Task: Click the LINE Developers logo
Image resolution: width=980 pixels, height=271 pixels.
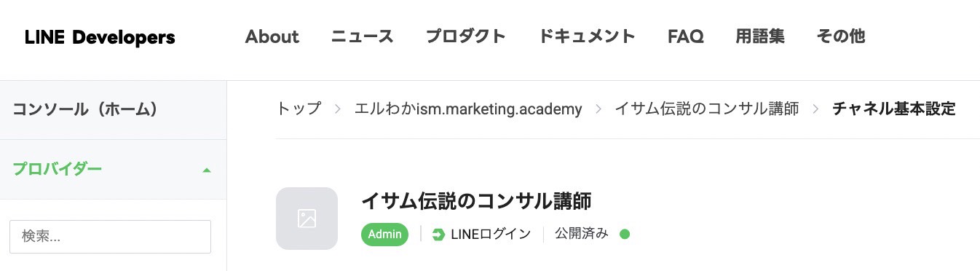Action: click(x=100, y=36)
